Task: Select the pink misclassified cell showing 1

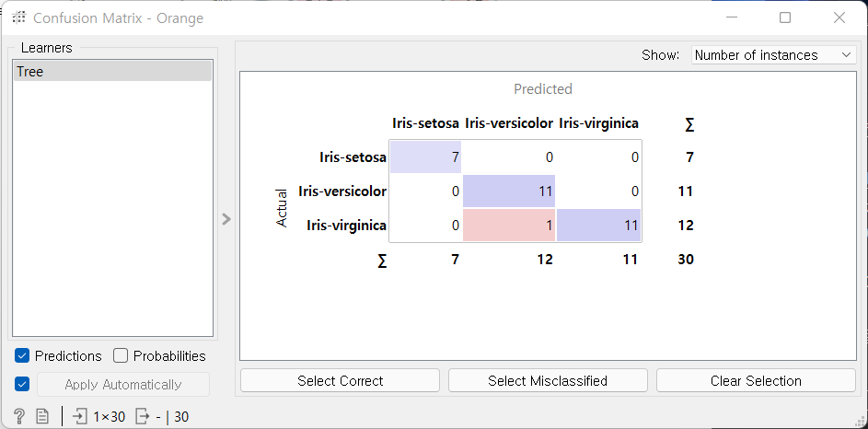Action: click(508, 225)
